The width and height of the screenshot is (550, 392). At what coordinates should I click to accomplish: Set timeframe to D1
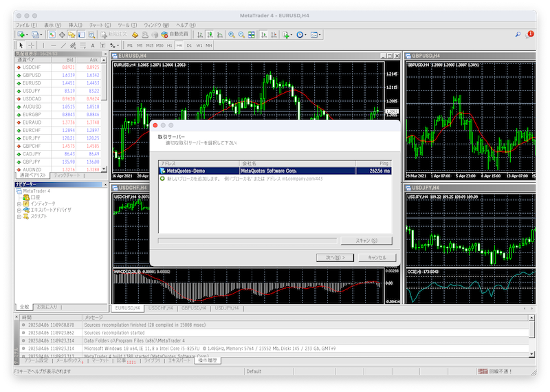click(190, 45)
